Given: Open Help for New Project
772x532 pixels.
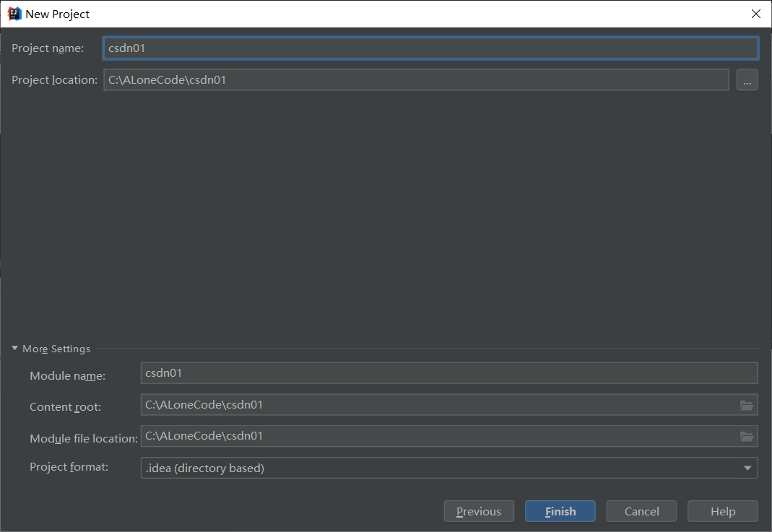Looking at the screenshot, I should [x=723, y=511].
